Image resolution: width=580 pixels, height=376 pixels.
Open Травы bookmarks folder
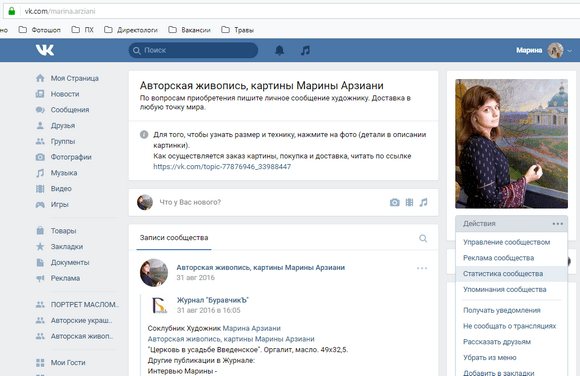pyautogui.click(x=237, y=30)
